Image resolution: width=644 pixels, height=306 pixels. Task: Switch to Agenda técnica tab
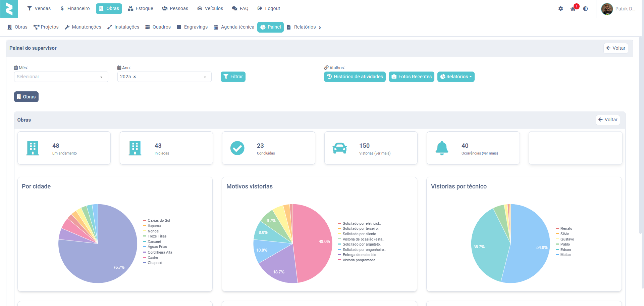pos(234,27)
